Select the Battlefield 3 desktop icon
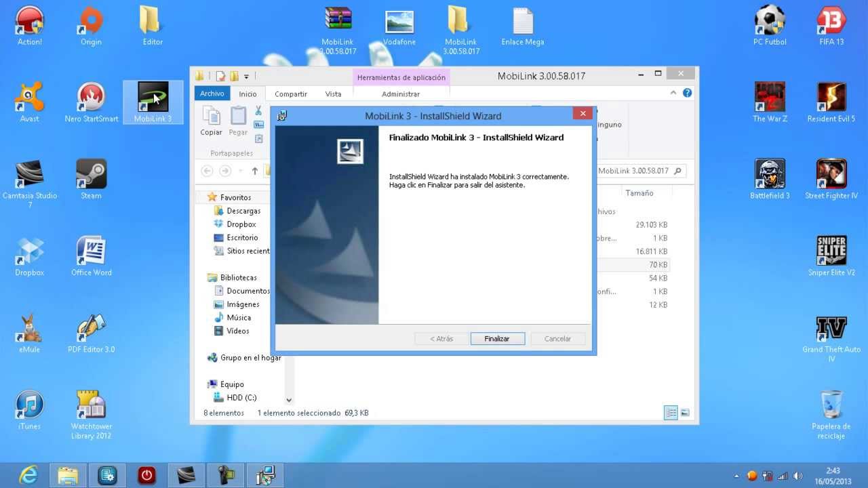868x488 pixels. (770, 180)
